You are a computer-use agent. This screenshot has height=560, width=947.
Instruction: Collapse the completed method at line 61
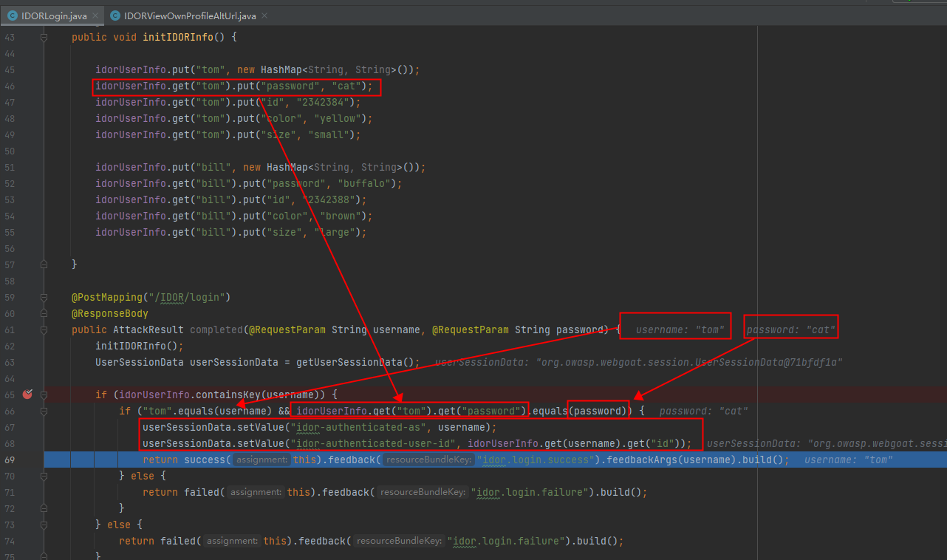click(x=44, y=329)
